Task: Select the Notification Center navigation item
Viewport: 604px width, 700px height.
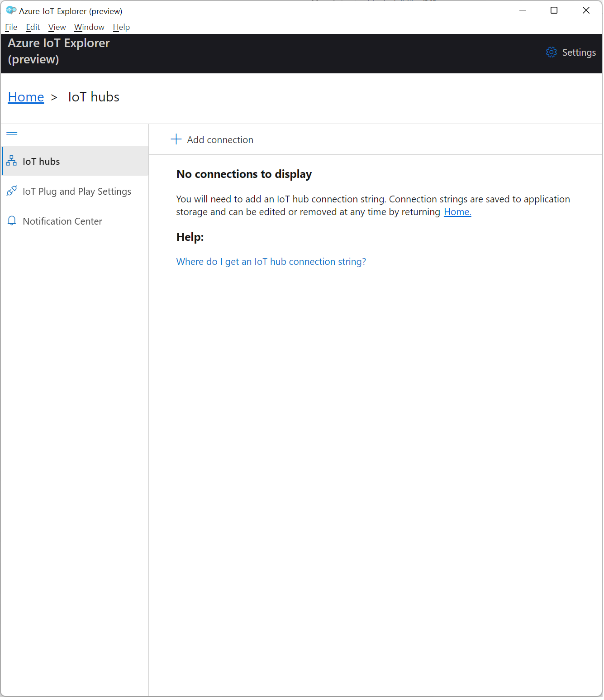Action: [x=75, y=221]
